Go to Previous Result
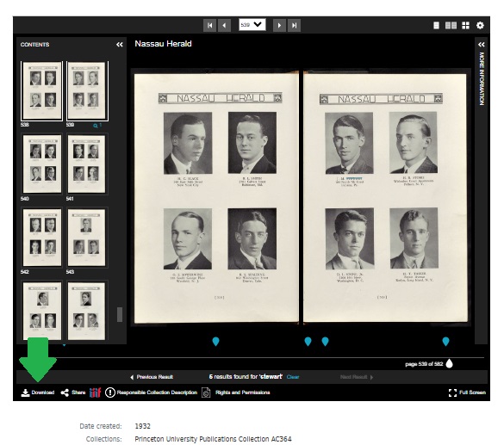504x445 pixels. click(x=152, y=377)
